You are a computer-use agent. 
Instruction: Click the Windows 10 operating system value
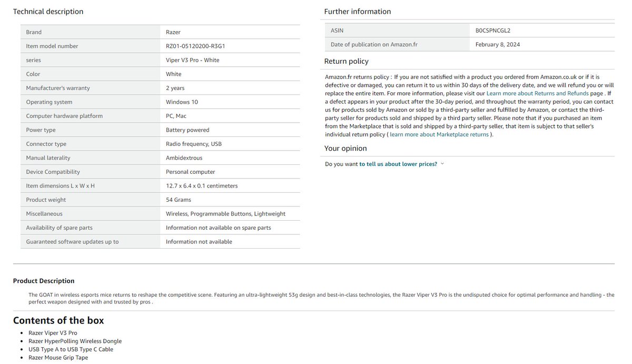pos(182,102)
